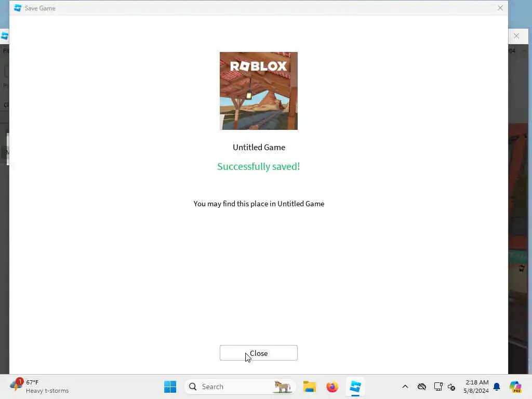Click the OneDrive cloud tray icon
532x399 pixels.
422,387
